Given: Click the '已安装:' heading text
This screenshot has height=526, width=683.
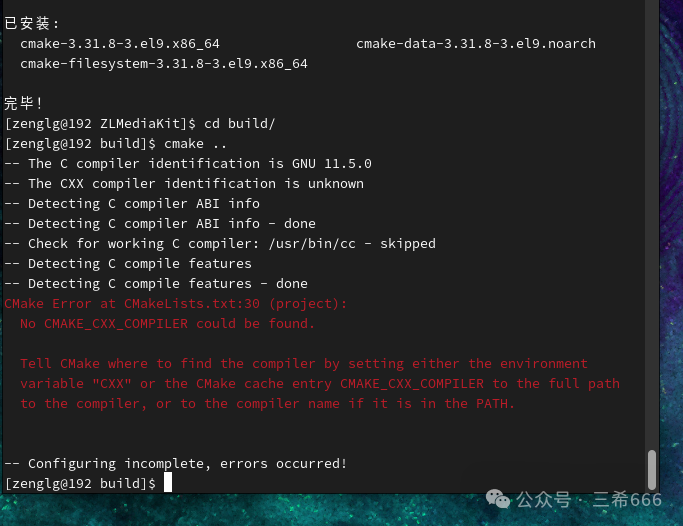Looking at the screenshot, I should (32, 22).
